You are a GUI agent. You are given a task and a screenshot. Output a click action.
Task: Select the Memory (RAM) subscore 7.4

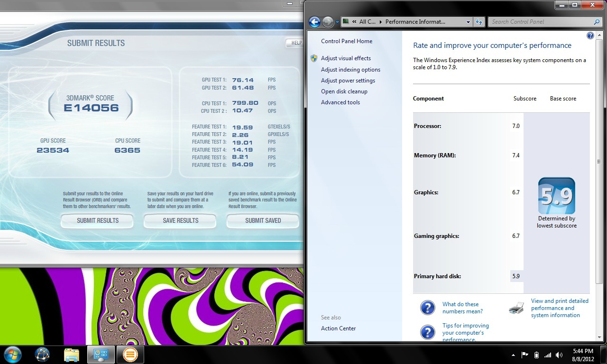[x=516, y=155]
